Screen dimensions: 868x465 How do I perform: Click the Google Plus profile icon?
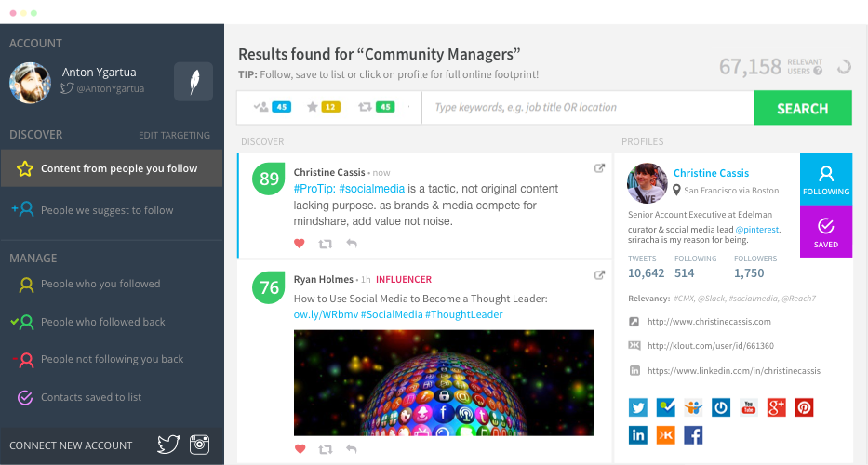point(776,407)
